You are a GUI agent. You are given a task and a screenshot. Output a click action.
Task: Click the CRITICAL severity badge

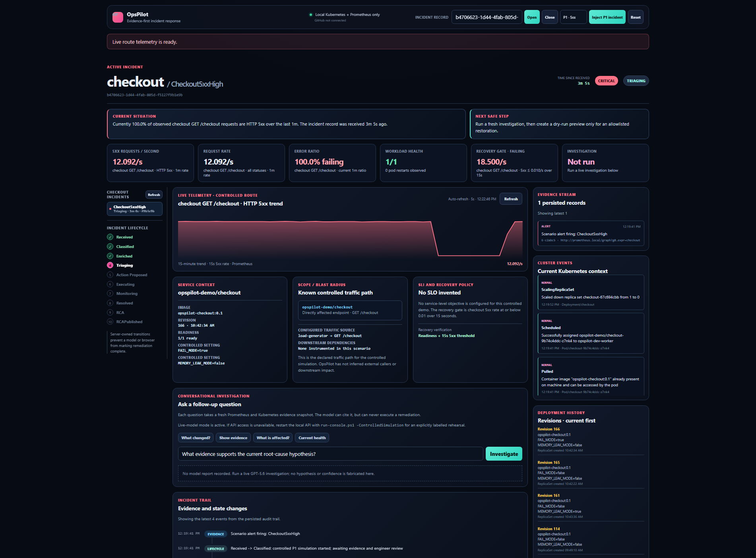click(x=606, y=81)
